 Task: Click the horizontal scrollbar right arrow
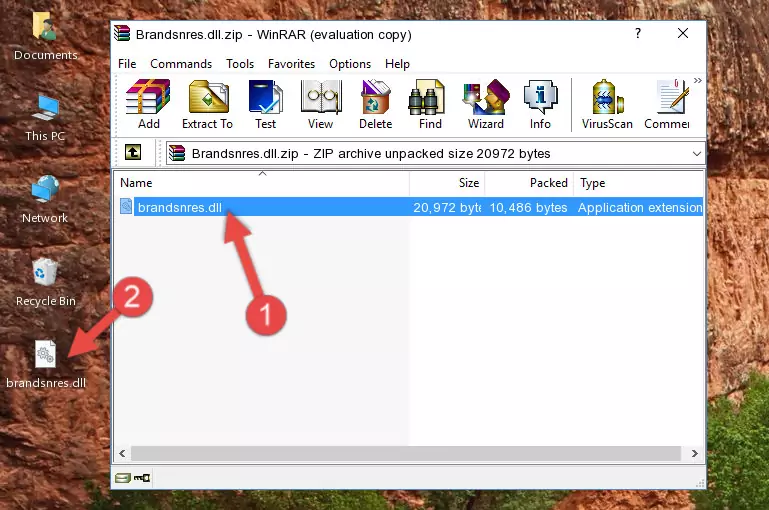pyautogui.click(x=694, y=454)
